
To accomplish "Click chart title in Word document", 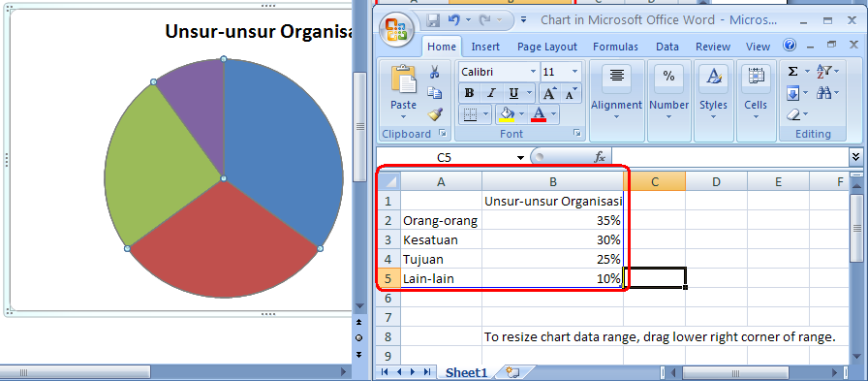I will pyautogui.click(x=259, y=32).
